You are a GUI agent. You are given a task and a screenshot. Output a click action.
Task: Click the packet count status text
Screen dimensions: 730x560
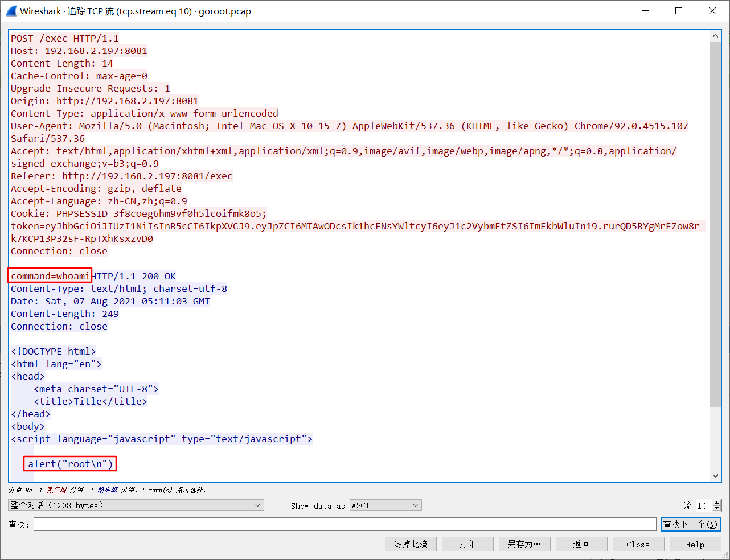coord(108,489)
